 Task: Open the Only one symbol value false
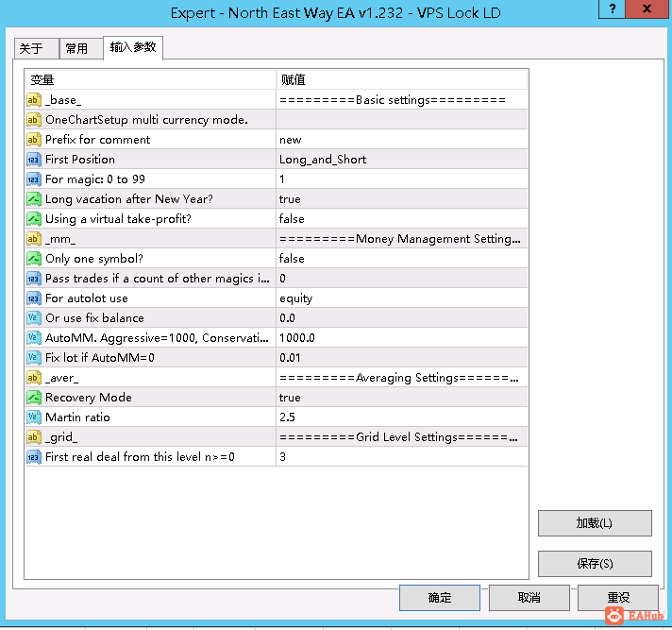click(x=401, y=259)
